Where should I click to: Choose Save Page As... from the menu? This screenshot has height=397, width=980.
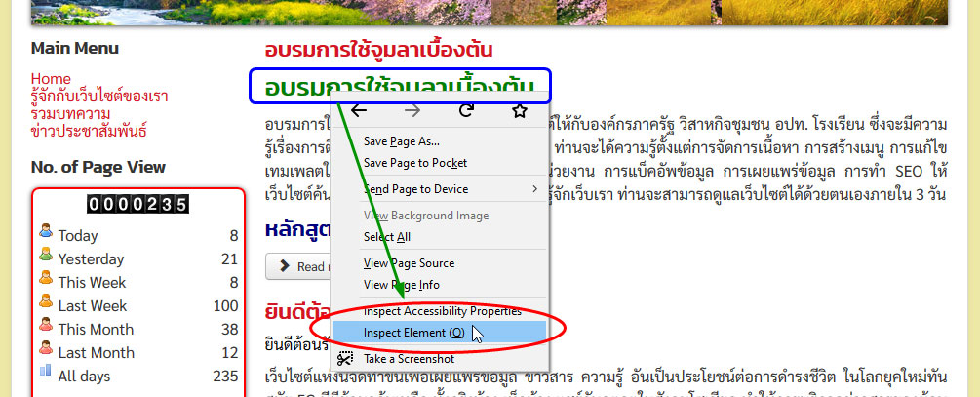401,141
